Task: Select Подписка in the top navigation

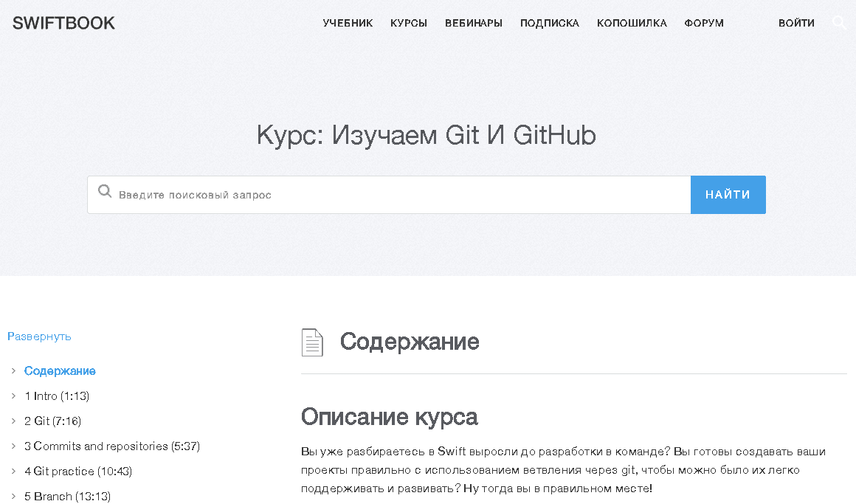Action: (x=549, y=23)
